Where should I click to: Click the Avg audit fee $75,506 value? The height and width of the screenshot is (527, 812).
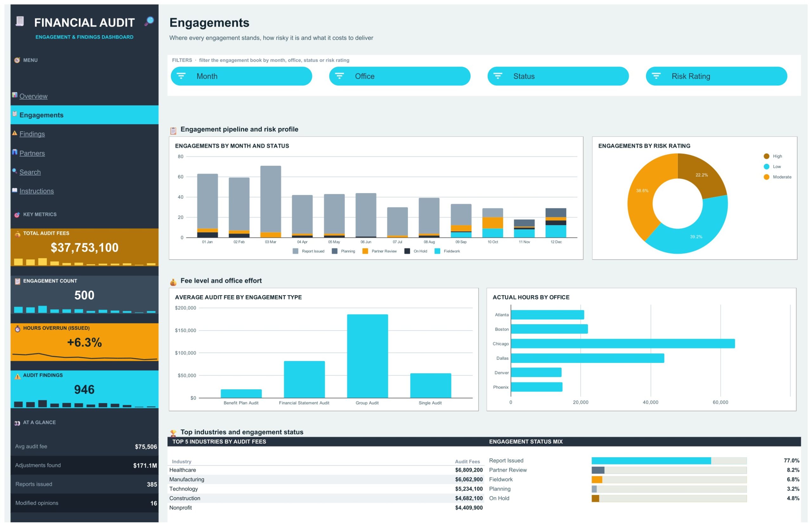point(146,447)
